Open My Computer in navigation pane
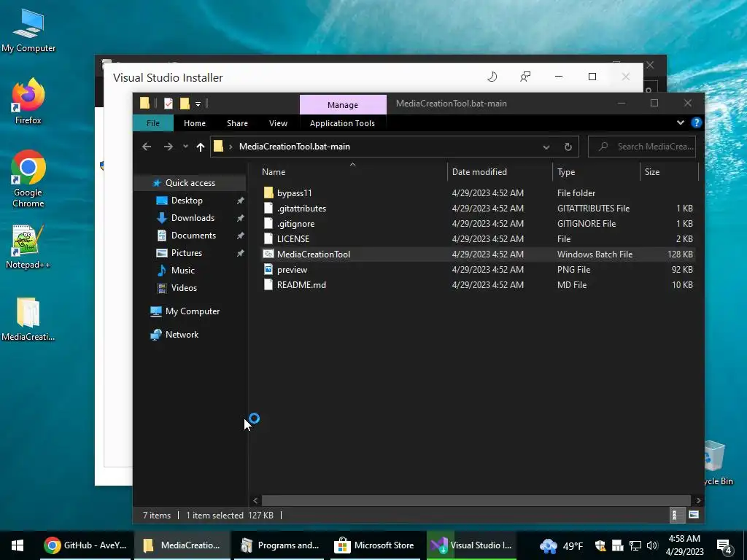This screenshot has height=560, width=747. click(193, 311)
